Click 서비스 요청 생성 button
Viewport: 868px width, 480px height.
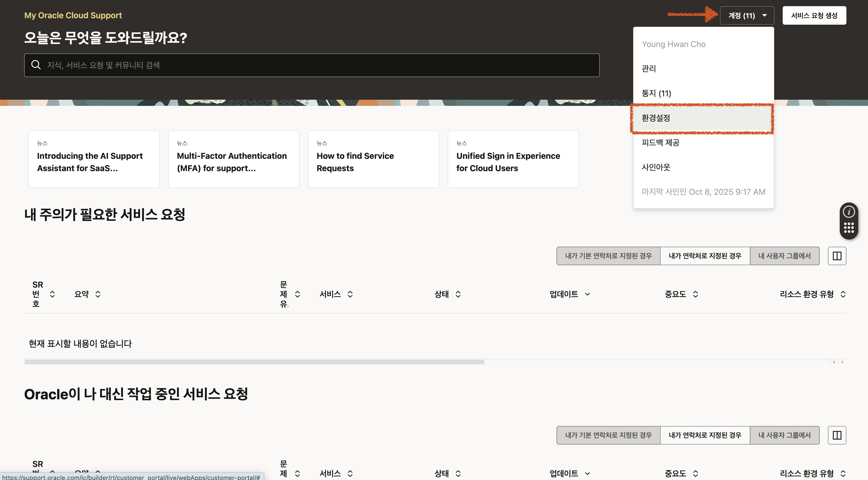click(814, 15)
